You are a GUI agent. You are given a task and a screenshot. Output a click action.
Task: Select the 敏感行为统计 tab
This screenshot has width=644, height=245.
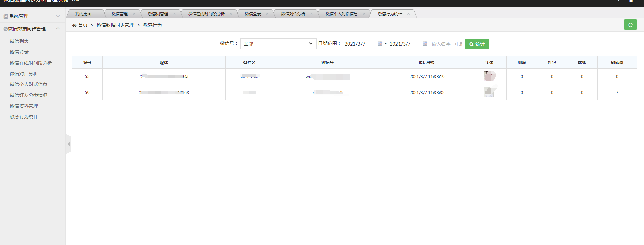[x=390, y=14]
